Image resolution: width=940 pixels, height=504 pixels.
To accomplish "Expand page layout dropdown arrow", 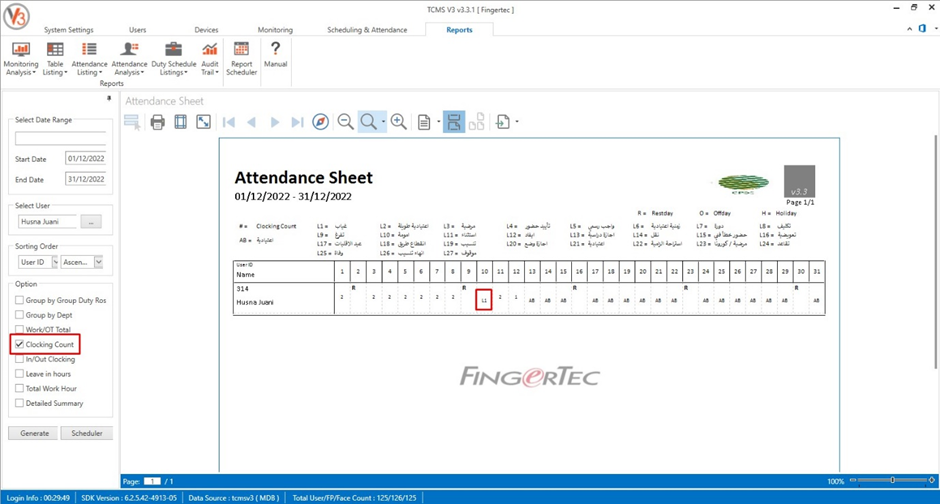I will pyautogui.click(x=438, y=122).
